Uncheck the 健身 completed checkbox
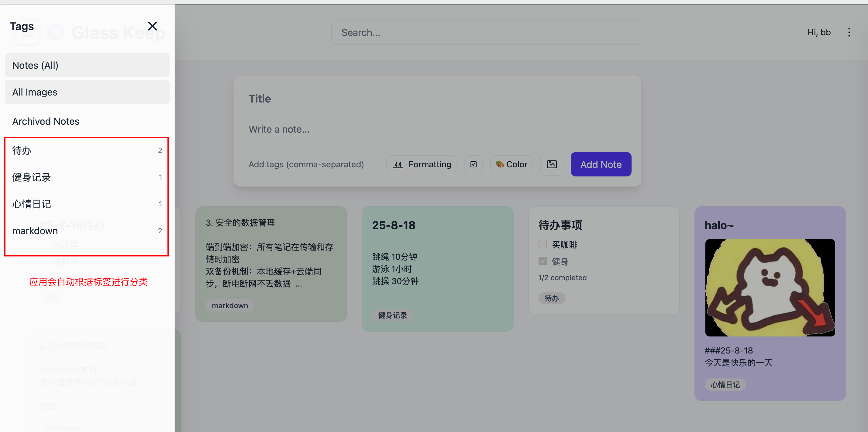868x432 pixels. coord(542,261)
